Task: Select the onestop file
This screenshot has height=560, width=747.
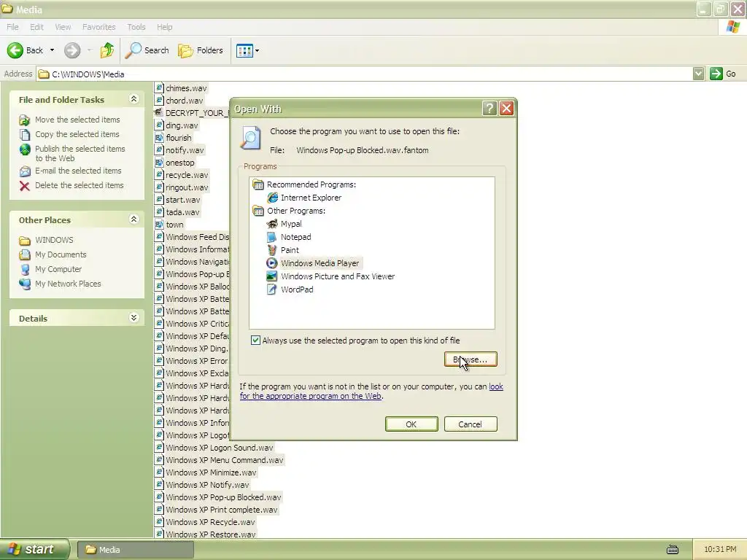Action: (175, 163)
